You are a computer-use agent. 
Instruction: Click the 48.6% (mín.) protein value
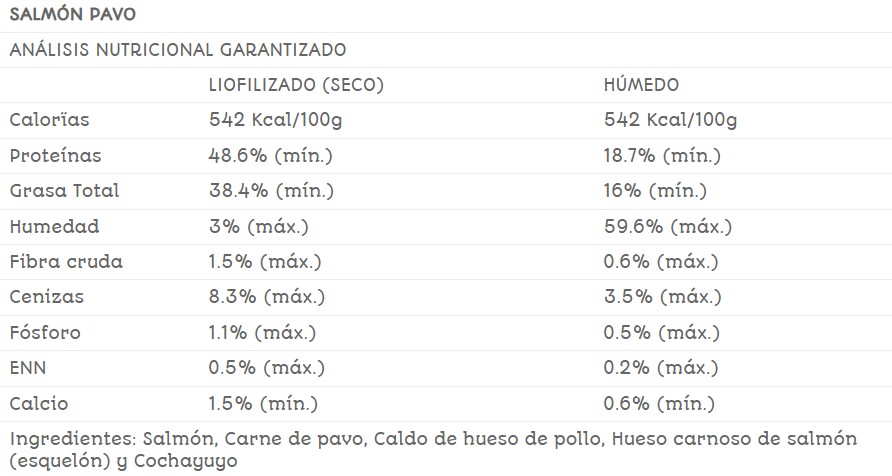[271, 156]
